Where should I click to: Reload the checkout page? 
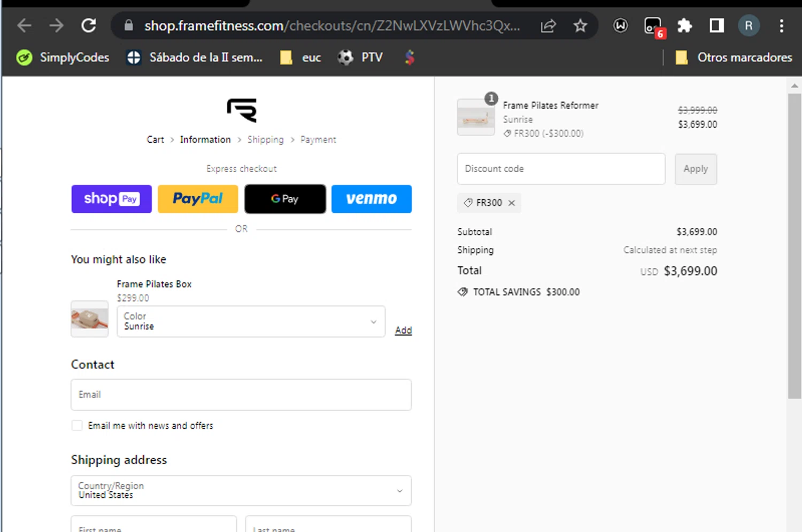coord(89,25)
